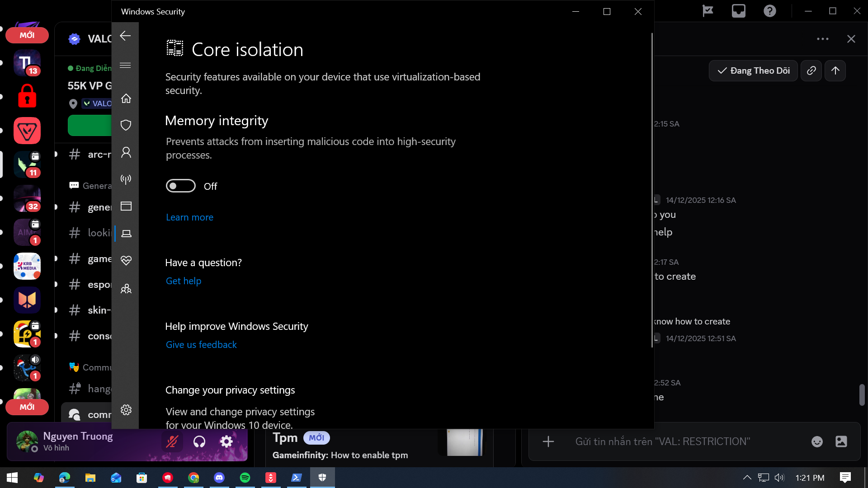Open Firewall & network protection icon
868x488 pixels.
point(126,179)
